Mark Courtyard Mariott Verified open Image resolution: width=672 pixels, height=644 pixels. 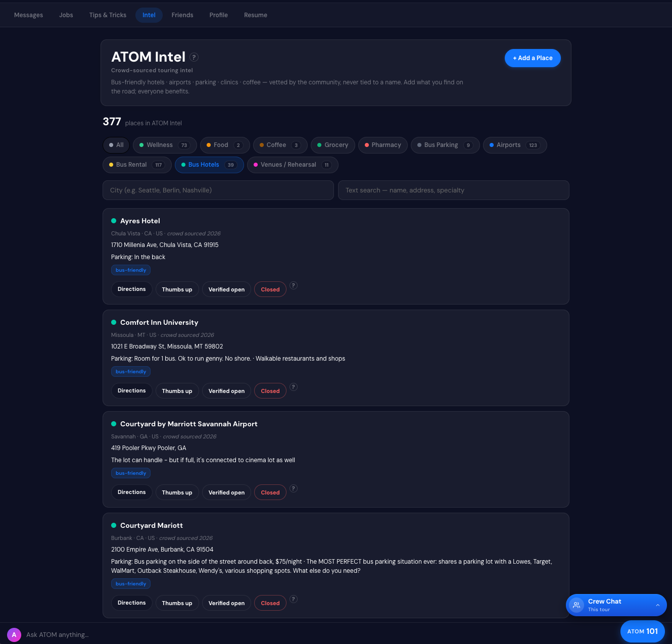pos(226,603)
